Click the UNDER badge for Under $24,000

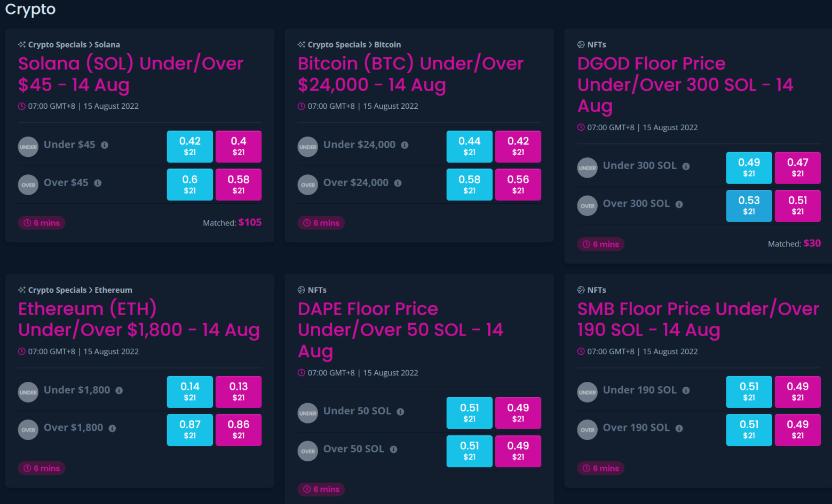pos(307,147)
